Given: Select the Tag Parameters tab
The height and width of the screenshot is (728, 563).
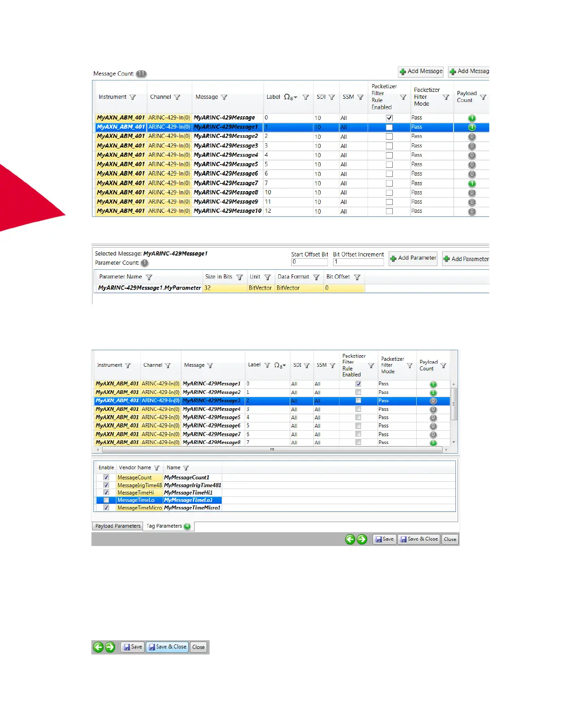Looking at the screenshot, I should [168, 526].
